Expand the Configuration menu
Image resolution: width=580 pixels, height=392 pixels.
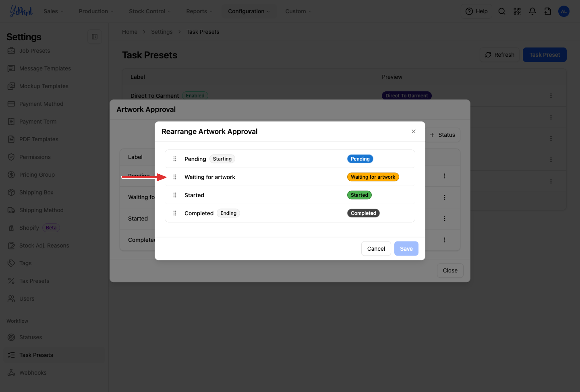click(x=249, y=11)
